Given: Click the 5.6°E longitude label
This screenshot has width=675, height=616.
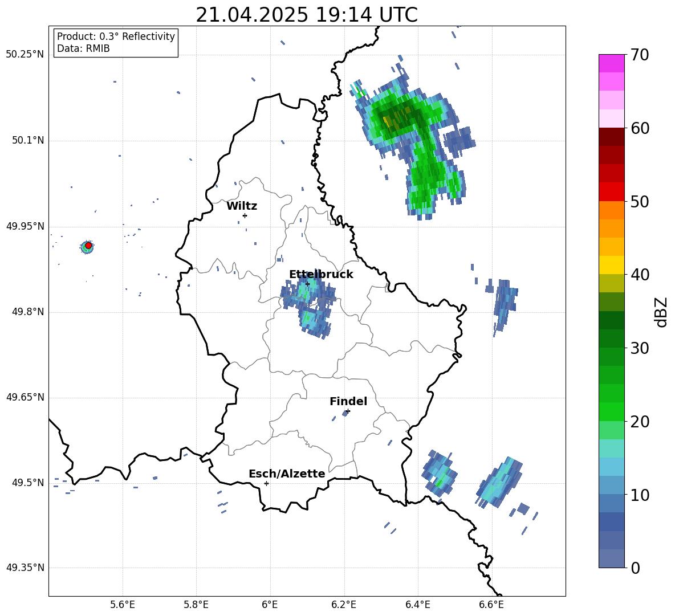Looking at the screenshot, I should point(123,605).
